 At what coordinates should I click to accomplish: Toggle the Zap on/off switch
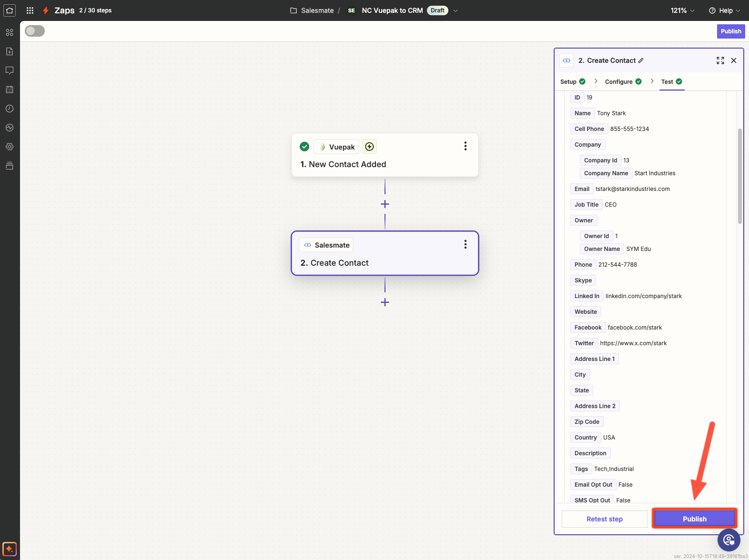pyautogui.click(x=35, y=31)
